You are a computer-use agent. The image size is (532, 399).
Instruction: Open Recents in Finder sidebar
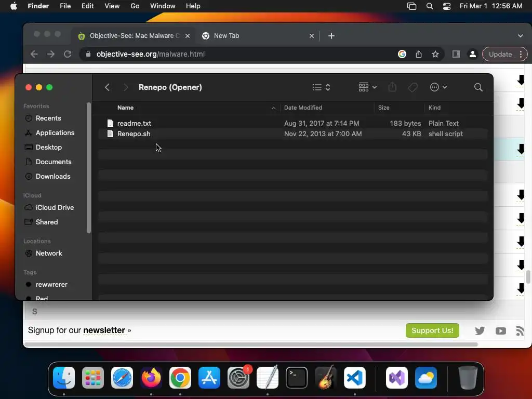[x=48, y=118]
